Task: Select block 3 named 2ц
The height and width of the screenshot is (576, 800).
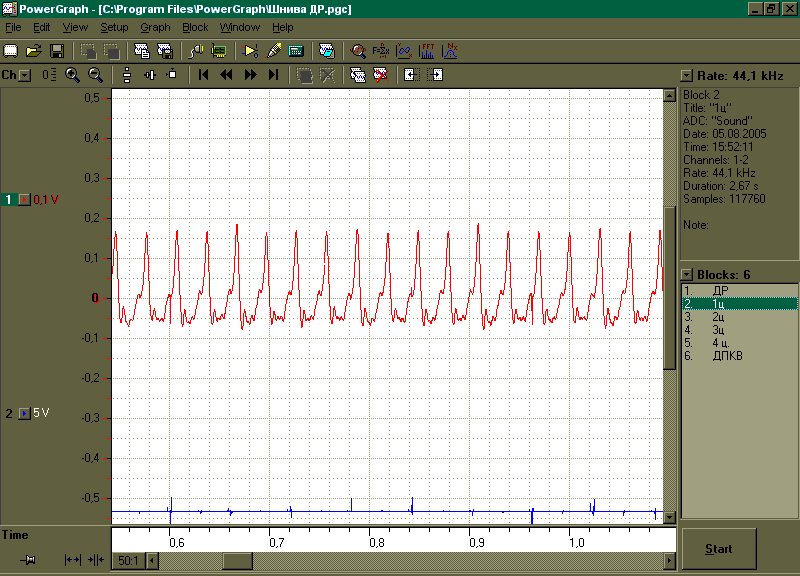Action: click(740, 317)
